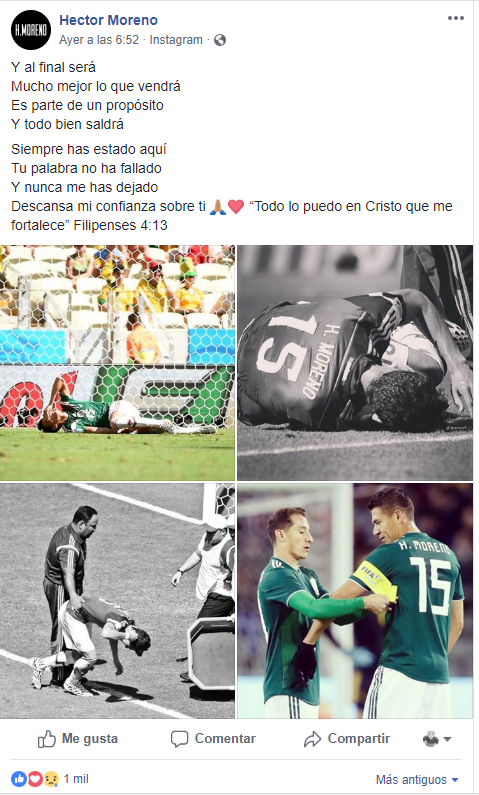Click the Comentar speech bubble icon
Screen dimensions: 479x795
tap(179, 739)
